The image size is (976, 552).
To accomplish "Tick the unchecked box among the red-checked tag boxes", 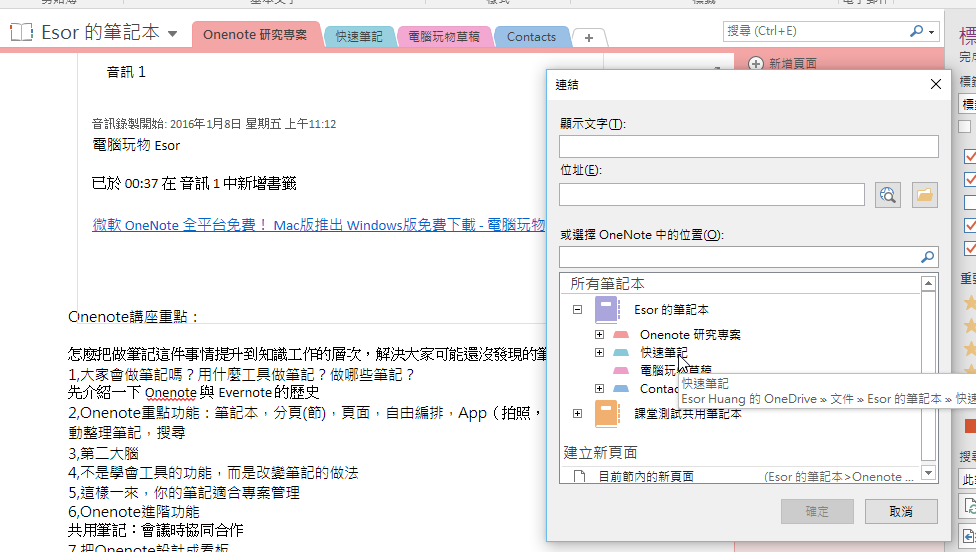I will [x=970, y=202].
